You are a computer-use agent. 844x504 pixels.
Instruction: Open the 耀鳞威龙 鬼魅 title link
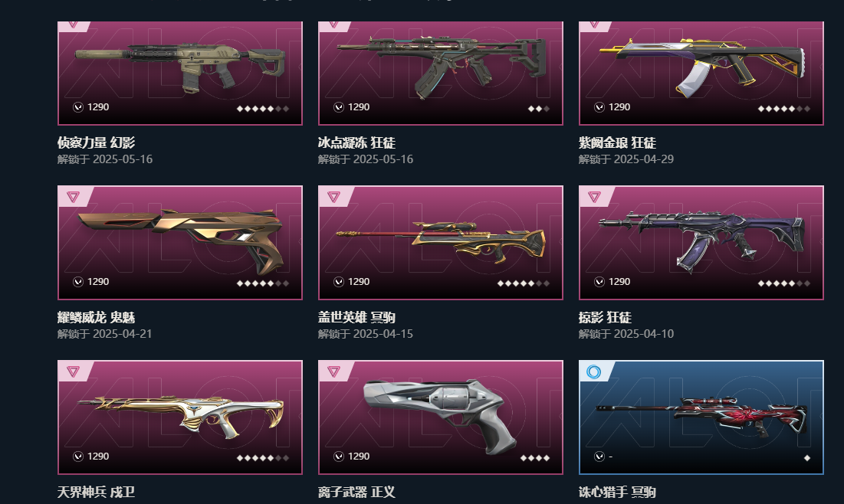(97, 317)
